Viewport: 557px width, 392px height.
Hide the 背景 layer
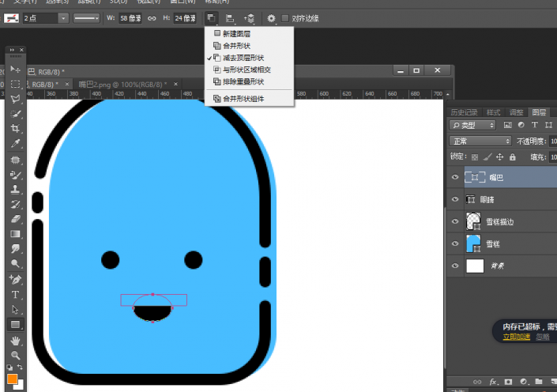click(455, 266)
